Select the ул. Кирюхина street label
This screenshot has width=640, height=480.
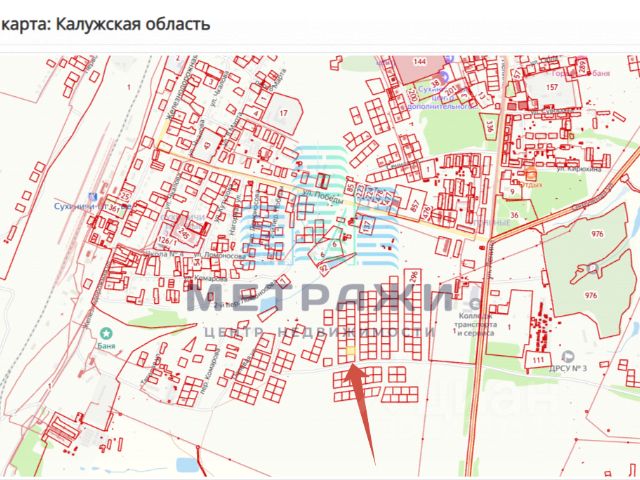point(579,168)
